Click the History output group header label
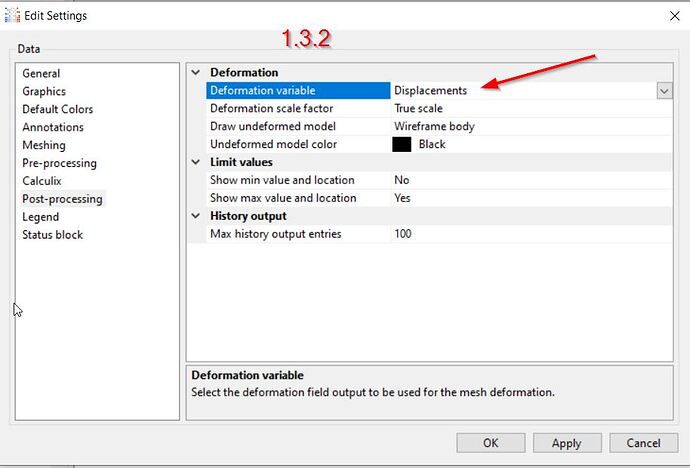690x468 pixels. pos(248,216)
